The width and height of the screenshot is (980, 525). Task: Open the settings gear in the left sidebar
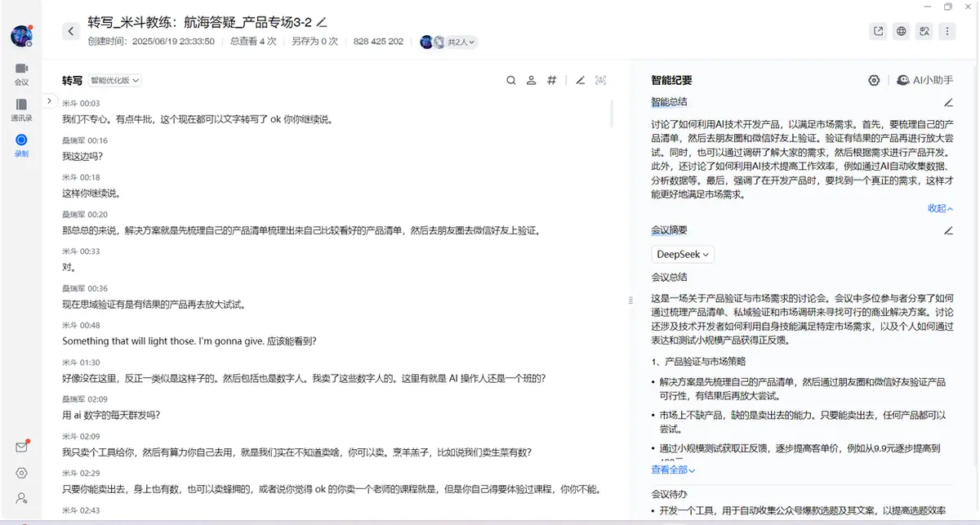[21, 473]
